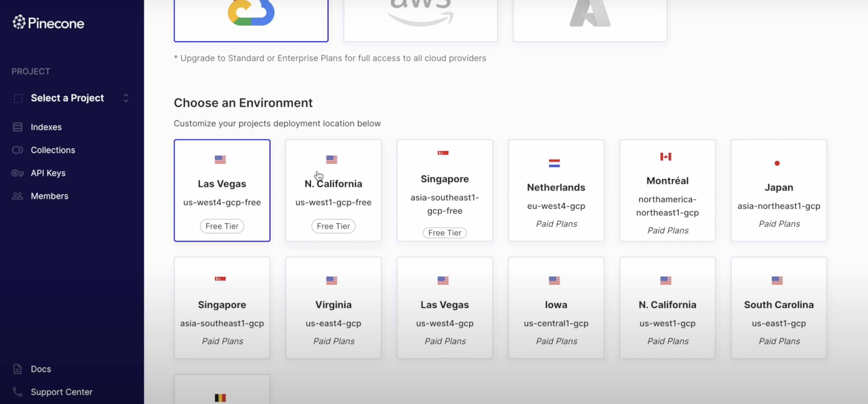The width and height of the screenshot is (868, 404).
Task: Click the Free Tier badge under Las Vegas
Action: point(222,226)
